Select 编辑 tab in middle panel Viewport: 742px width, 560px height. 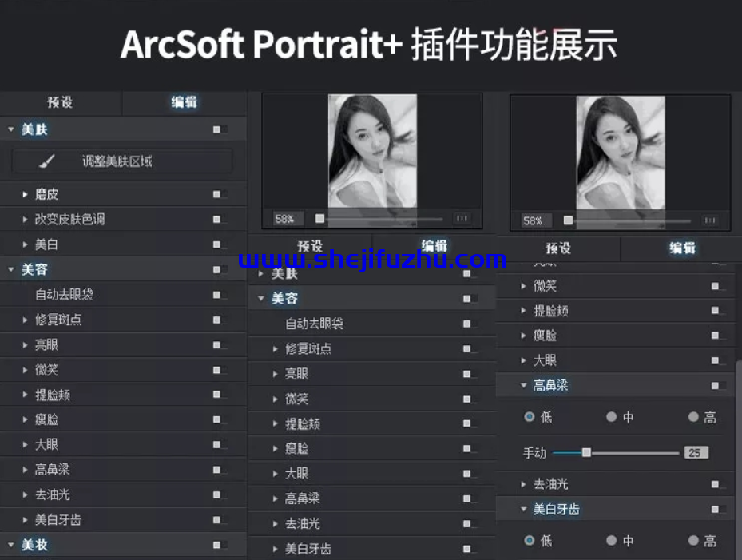pos(434,246)
